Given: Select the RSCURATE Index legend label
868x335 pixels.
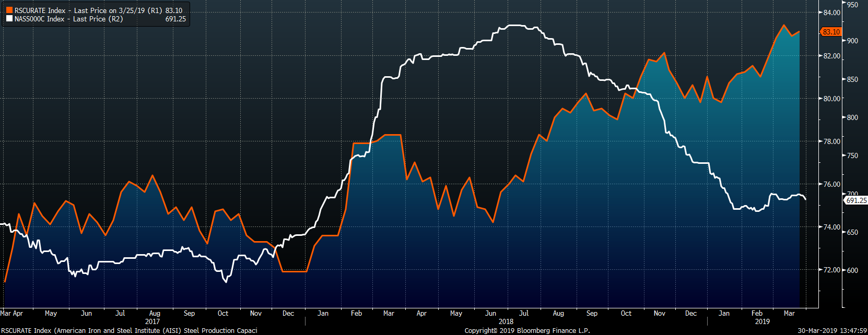Looking at the screenshot, I should click(40, 10).
